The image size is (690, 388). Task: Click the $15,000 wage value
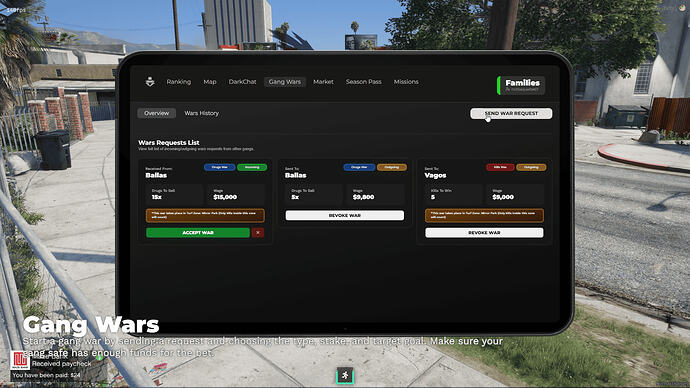[x=225, y=197]
